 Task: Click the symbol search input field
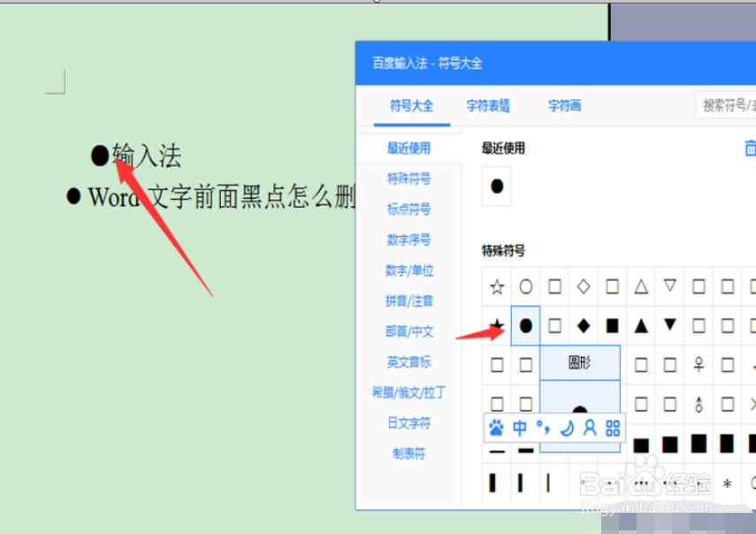(x=726, y=105)
